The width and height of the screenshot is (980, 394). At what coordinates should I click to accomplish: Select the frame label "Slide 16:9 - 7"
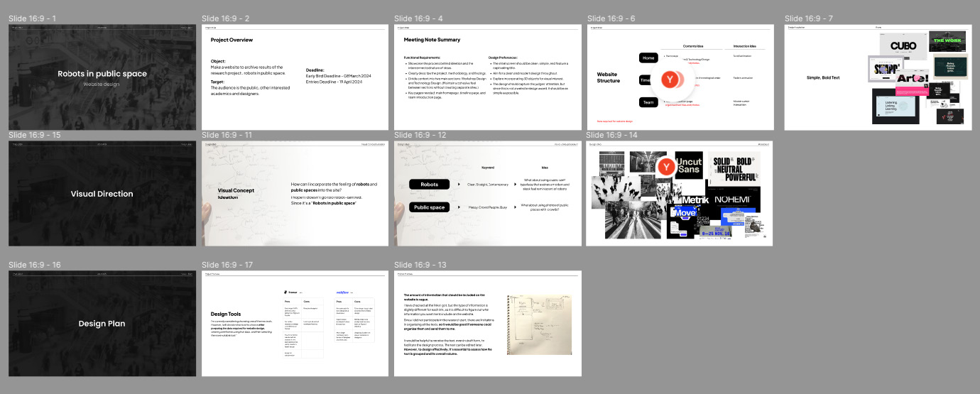coord(809,18)
